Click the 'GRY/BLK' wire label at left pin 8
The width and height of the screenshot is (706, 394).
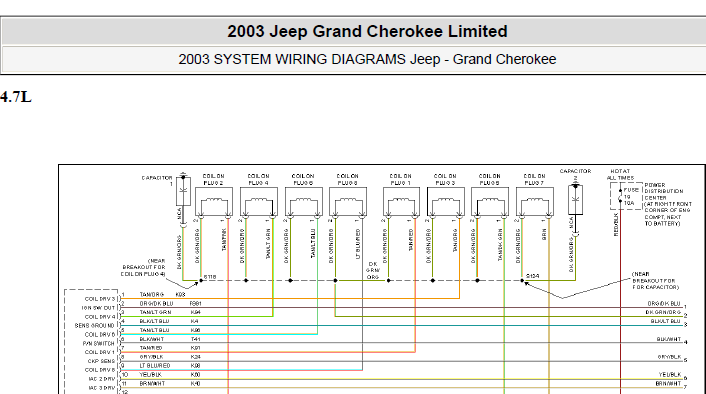(x=151, y=357)
